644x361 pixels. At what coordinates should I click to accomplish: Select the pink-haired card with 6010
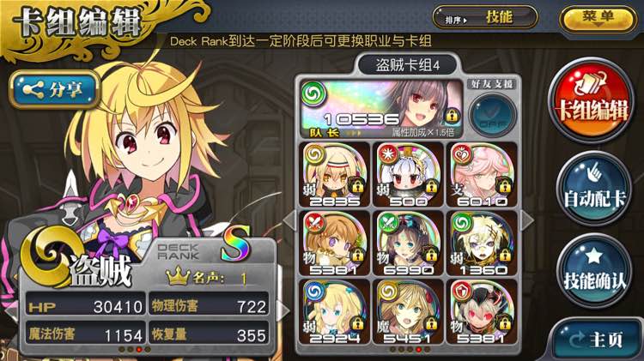[x=482, y=174]
